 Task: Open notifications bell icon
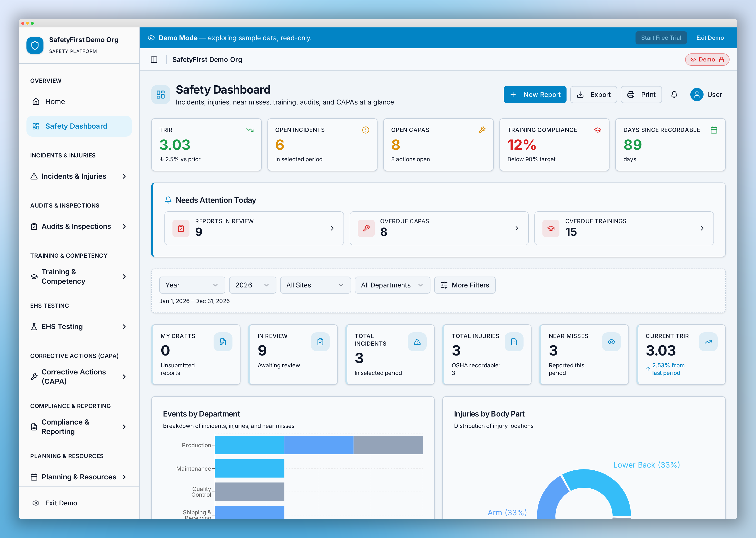[674, 95]
